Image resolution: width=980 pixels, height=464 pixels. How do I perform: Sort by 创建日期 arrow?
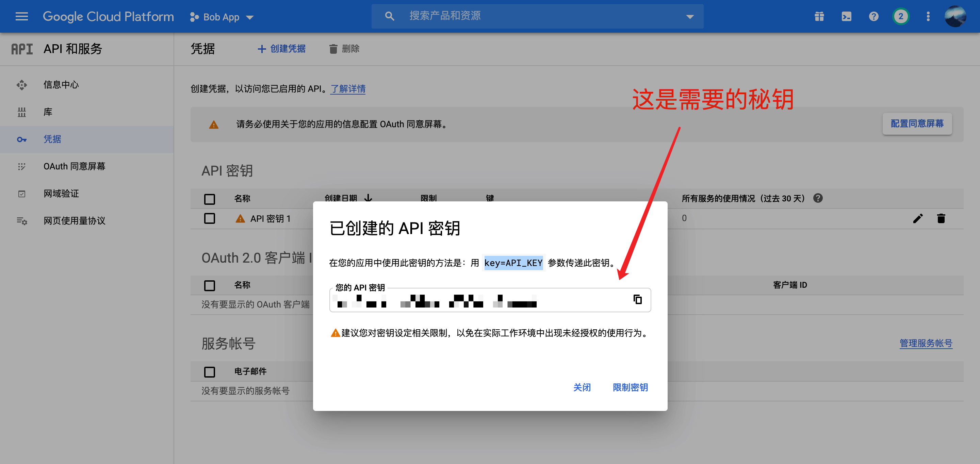(368, 198)
